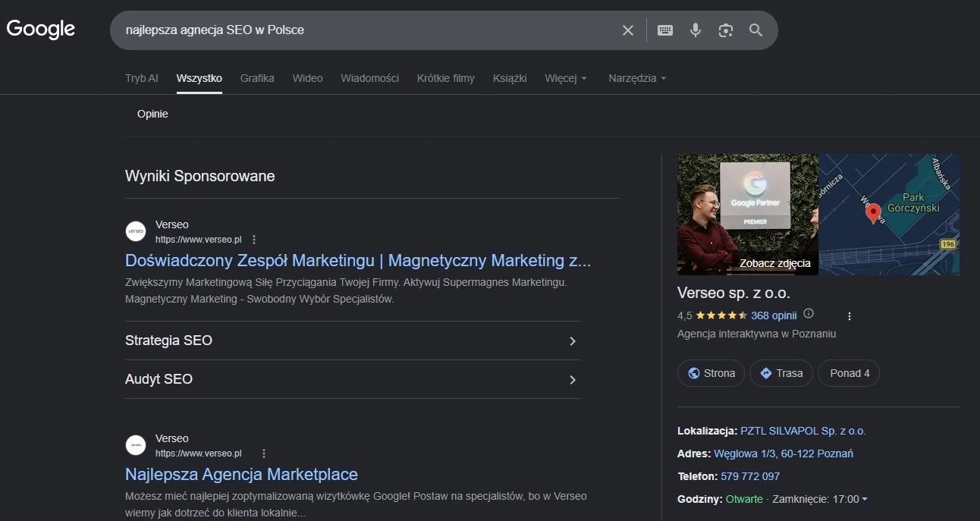Viewport: 980px width, 521px height.
Task: Expand opening hours next to Zamknięcie: 17:00
Action: click(865, 499)
